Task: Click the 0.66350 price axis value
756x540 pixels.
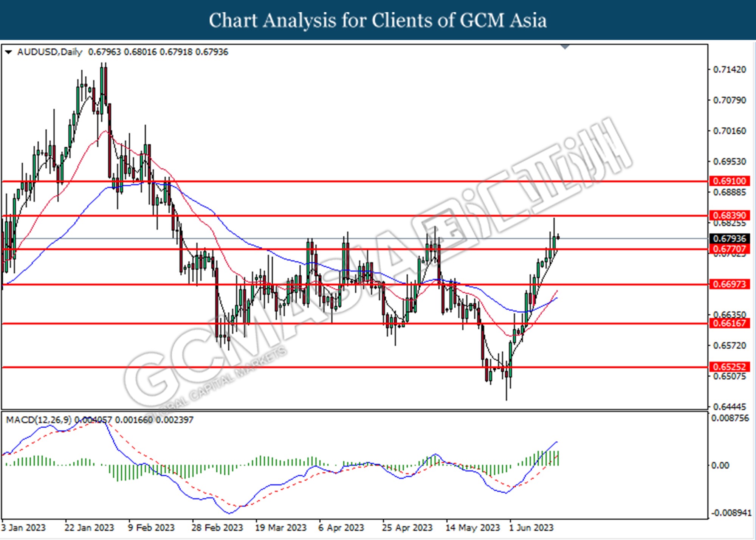Action: 730,315
